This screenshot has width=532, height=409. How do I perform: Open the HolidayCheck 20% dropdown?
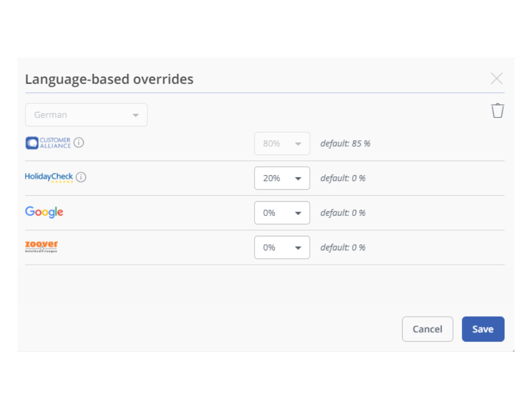click(282, 178)
